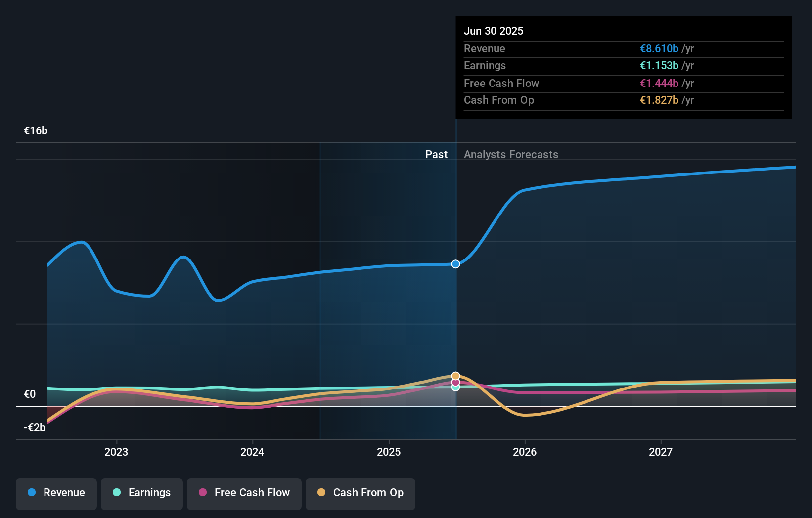Click the teal Earnings marker on chart
The height and width of the screenshot is (518, 812).
tap(455, 388)
